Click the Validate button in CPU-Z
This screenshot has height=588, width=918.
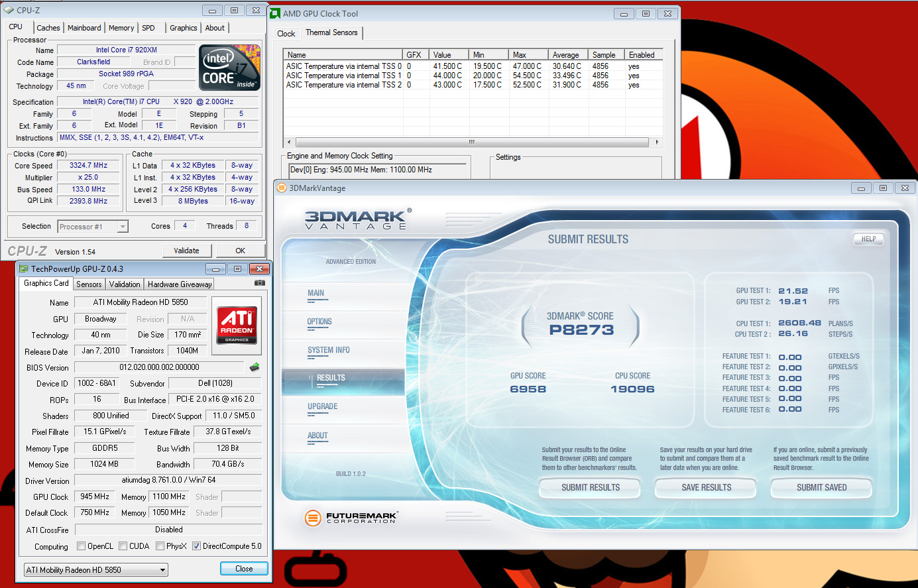point(186,251)
